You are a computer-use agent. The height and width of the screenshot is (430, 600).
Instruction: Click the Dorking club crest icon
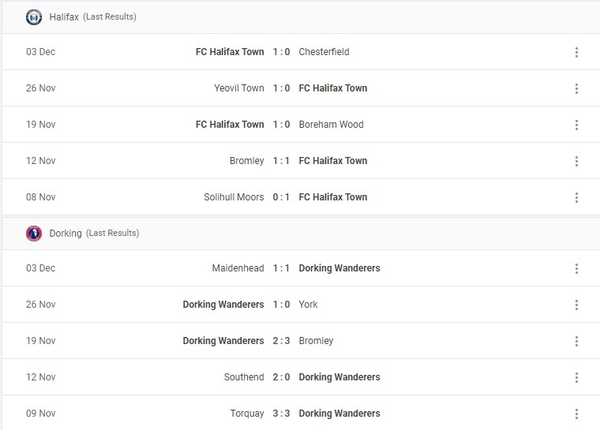(34, 233)
